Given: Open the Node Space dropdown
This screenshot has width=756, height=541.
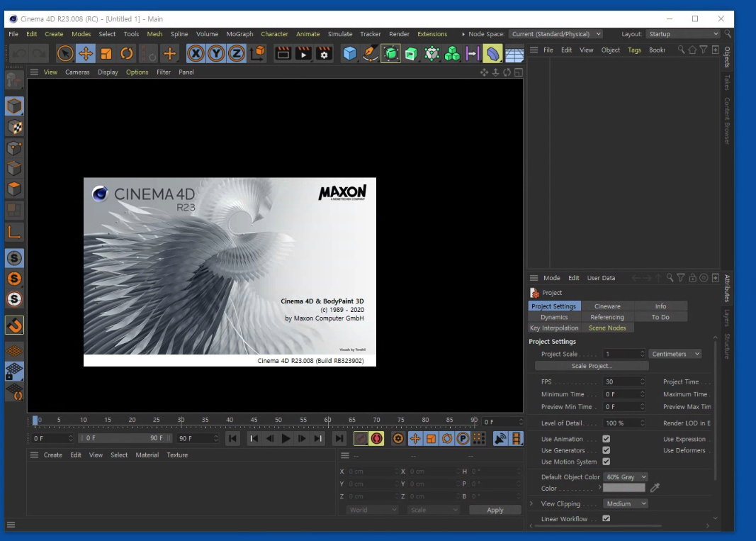Looking at the screenshot, I should [556, 34].
